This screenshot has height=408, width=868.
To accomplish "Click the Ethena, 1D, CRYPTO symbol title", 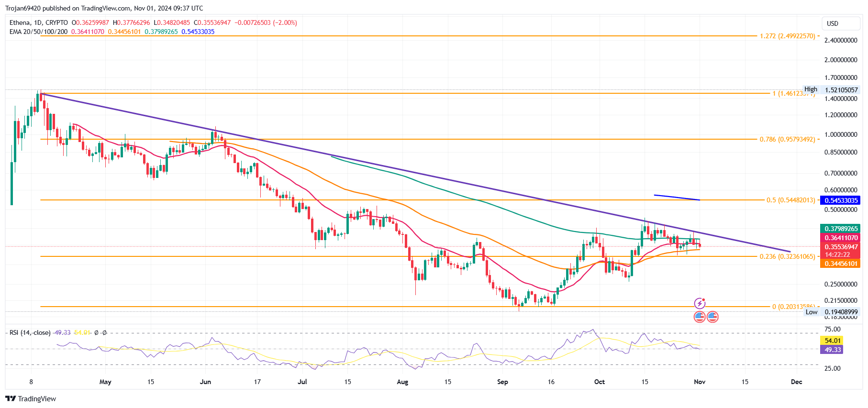I will [39, 22].
